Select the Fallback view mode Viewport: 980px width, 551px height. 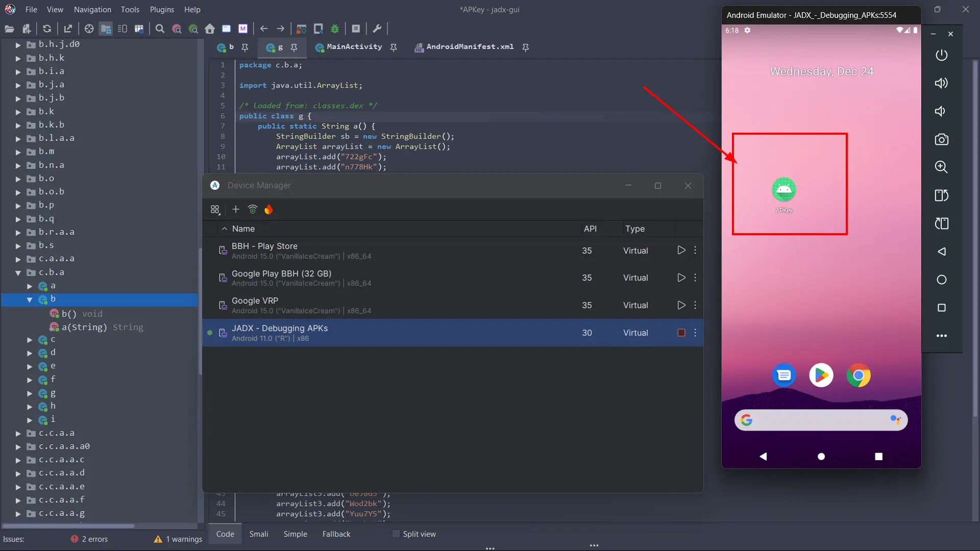pos(336,534)
